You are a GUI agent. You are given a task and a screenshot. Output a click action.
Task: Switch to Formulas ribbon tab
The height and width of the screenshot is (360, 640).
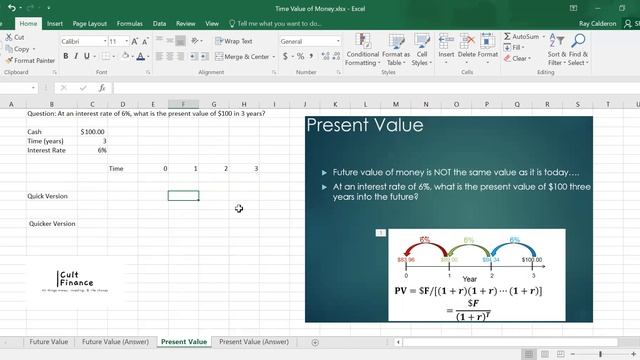point(130,24)
